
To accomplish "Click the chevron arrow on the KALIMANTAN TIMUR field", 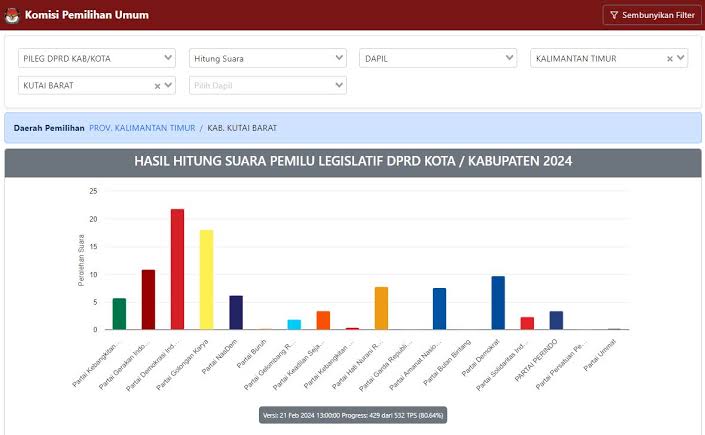I will coord(681,58).
